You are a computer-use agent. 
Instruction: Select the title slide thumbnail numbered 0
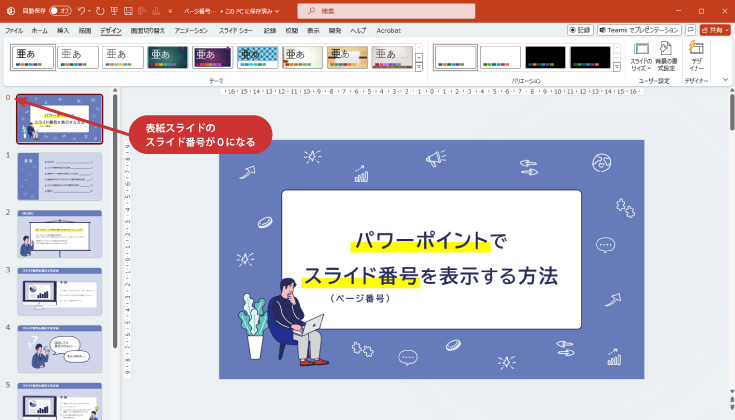(x=60, y=119)
